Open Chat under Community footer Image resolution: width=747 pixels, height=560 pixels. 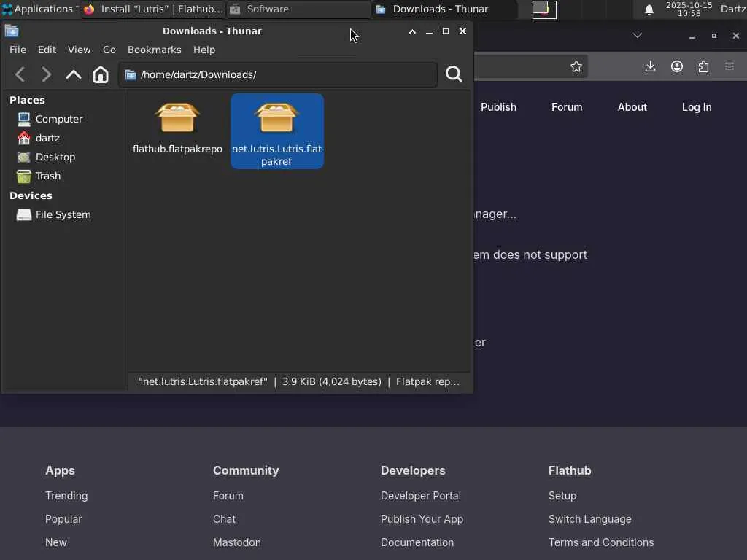(225, 519)
